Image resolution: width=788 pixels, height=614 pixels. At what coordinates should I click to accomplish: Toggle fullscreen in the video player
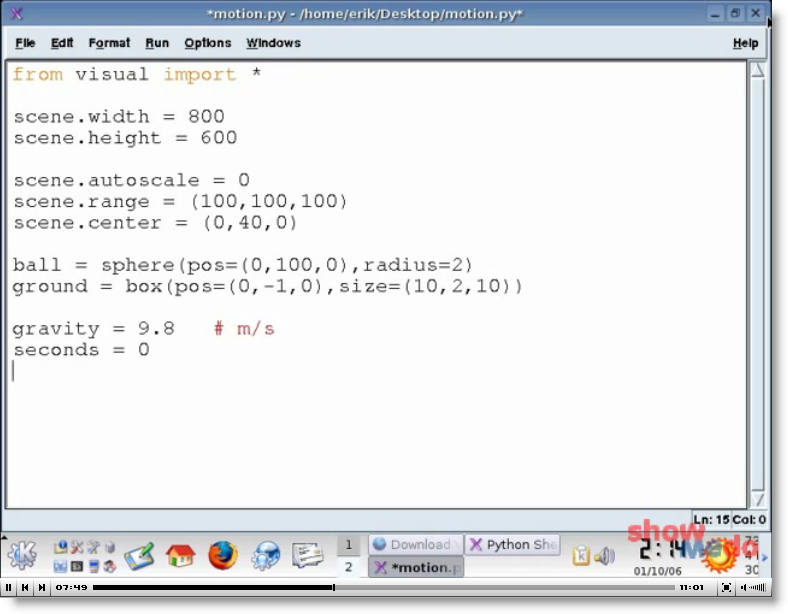coord(726,587)
